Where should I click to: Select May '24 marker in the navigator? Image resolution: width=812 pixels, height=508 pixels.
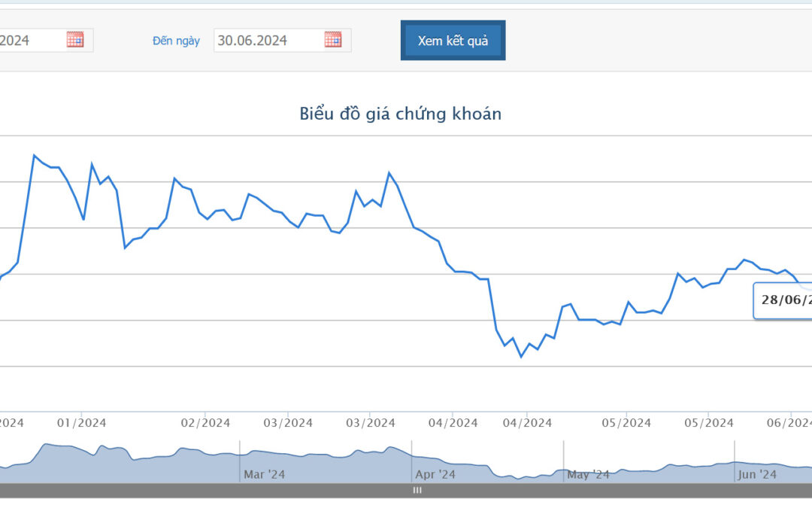point(589,474)
